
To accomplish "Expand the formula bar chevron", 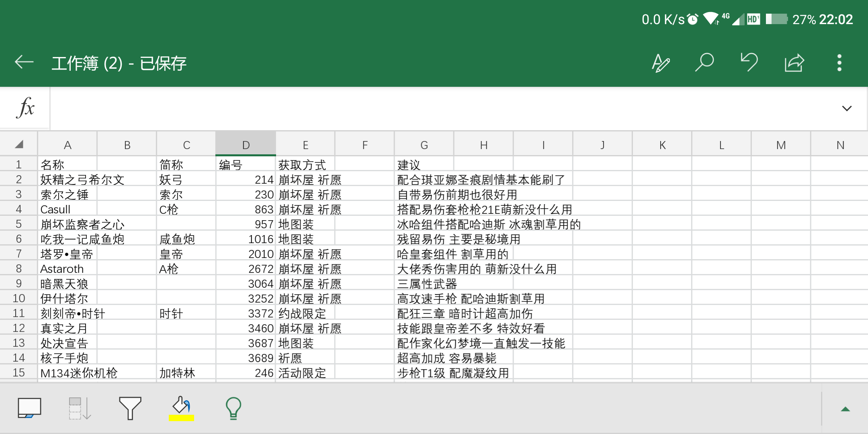I will (846, 108).
